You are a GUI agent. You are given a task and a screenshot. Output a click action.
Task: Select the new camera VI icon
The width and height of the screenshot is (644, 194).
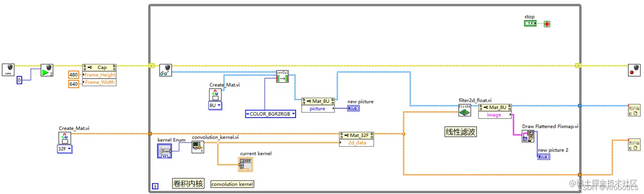pyautogui.click(x=8, y=70)
